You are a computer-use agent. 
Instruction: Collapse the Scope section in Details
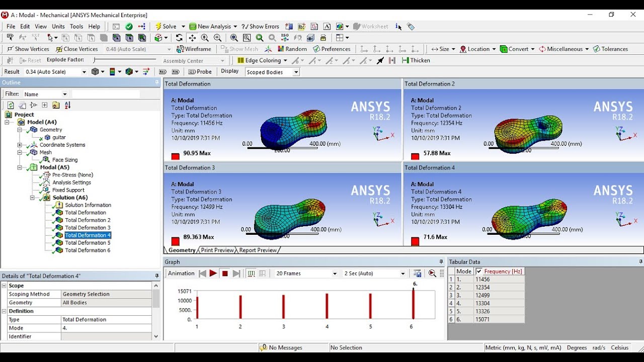(4, 286)
